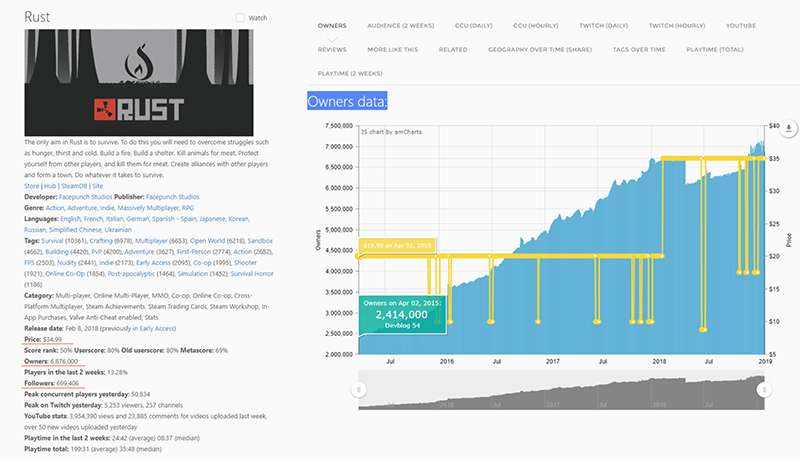Switch to Twitch (Hourly) tab
The image size is (800, 462).
pos(677,25)
